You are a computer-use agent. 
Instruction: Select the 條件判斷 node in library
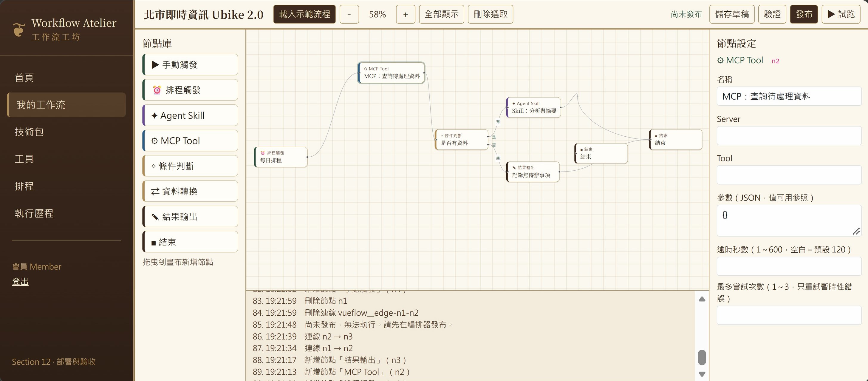190,166
